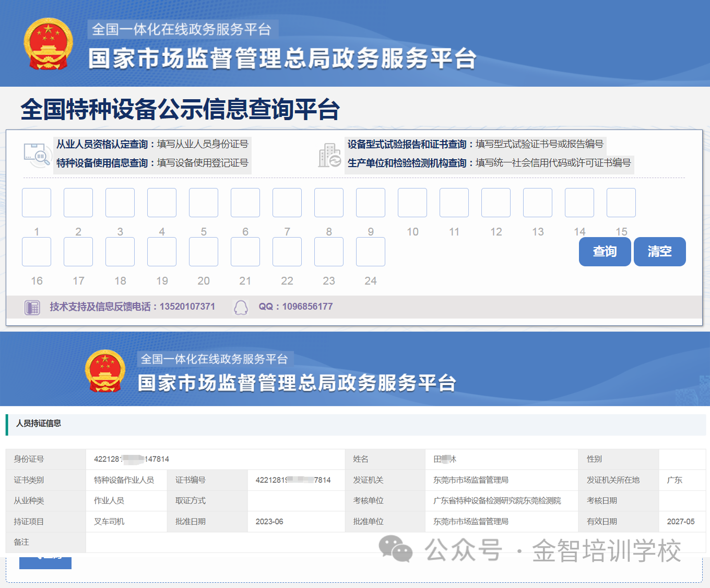Focus input box number 15
The width and height of the screenshot is (710, 588).
click(x=621, y=203)
